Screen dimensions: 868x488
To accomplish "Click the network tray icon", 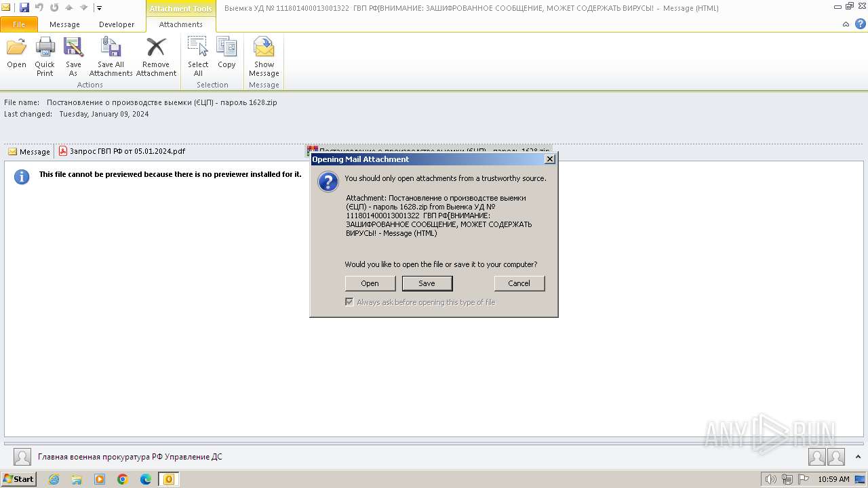I will click(787, 479).
